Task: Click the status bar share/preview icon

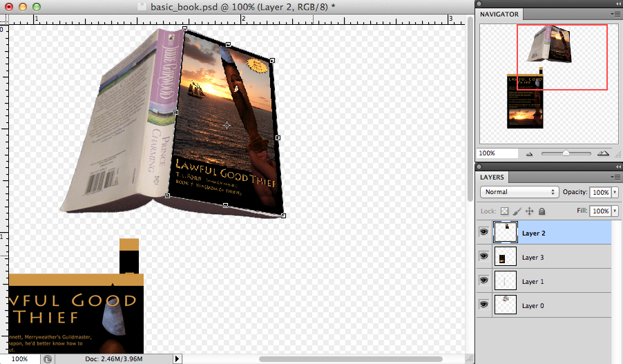Action: (47, 359)
